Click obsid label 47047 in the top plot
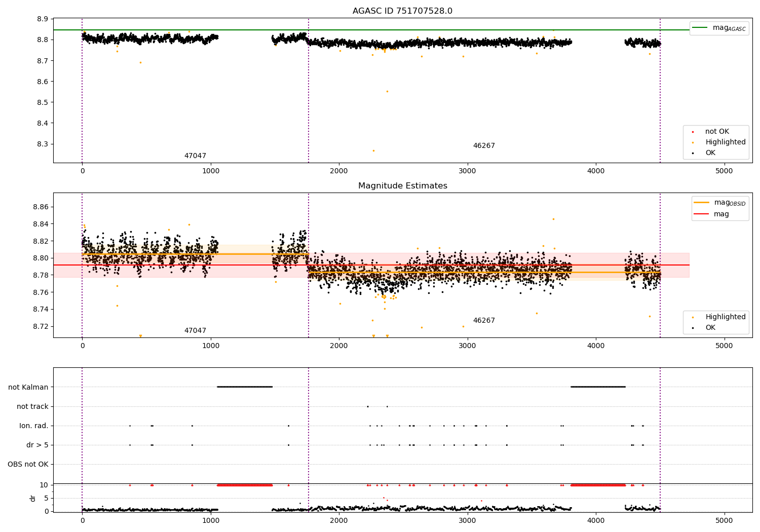Screen dimensions: 760x532 [195, 156]
